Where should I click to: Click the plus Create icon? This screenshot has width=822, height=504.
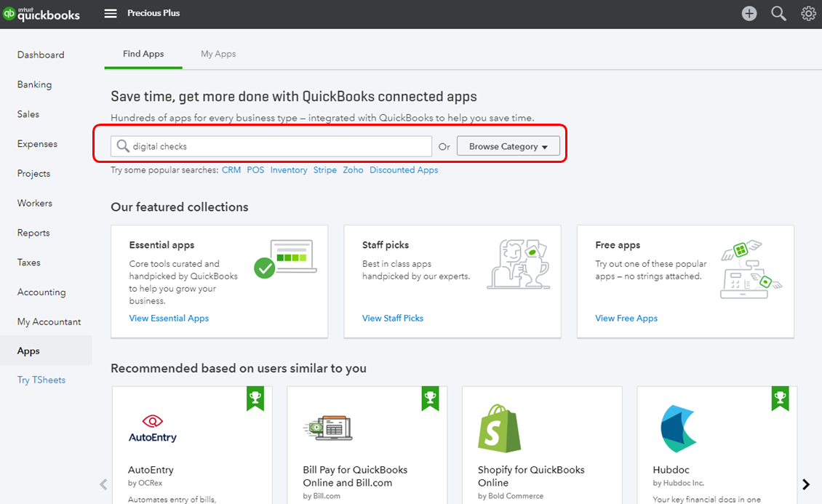point(749,14)
